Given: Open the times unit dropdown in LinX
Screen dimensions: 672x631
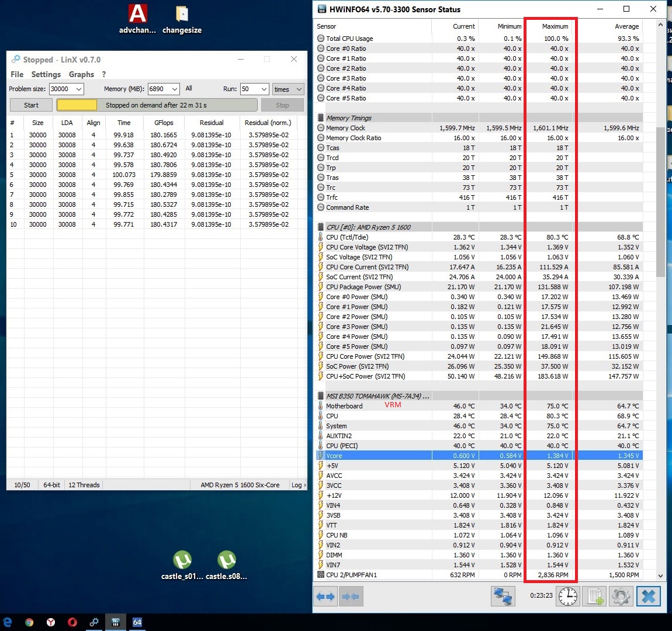Looking at the screenshot, I should [x=288, y=89].
